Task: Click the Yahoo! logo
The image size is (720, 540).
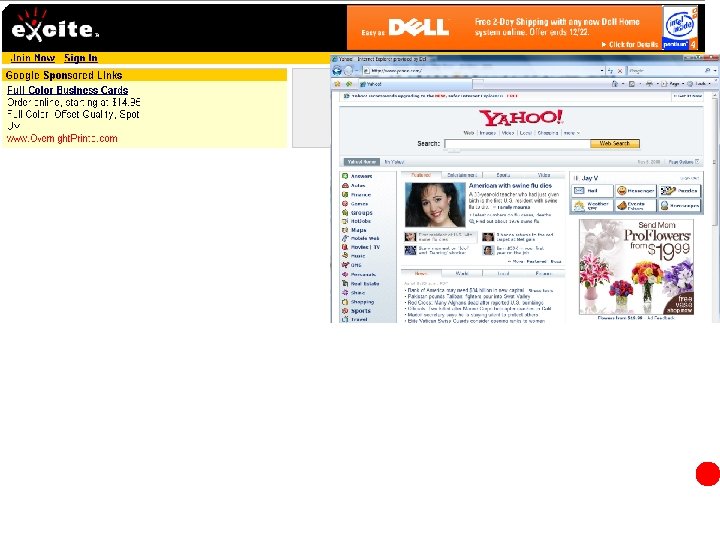Action: 521,118
